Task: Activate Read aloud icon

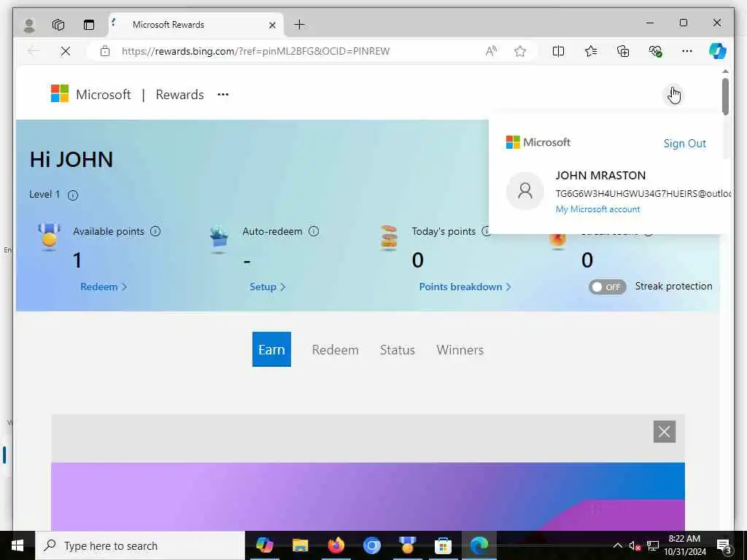Action: point(491,51)
